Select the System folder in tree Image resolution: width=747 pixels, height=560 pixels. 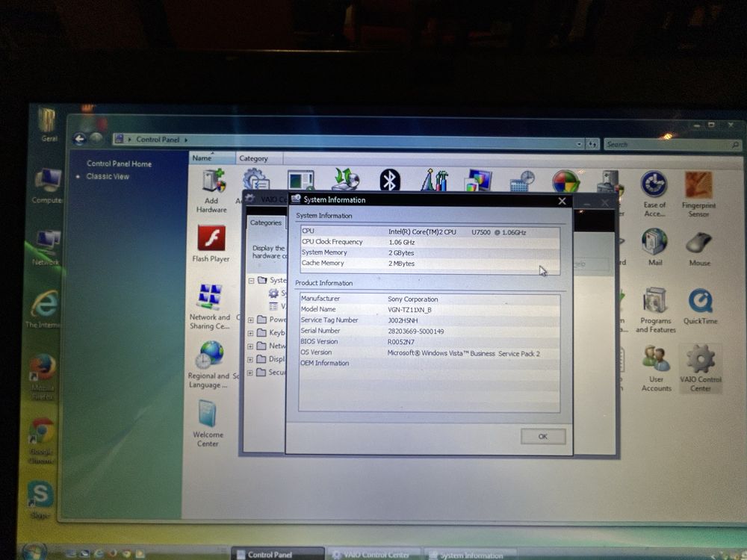(x=273, y=280)
